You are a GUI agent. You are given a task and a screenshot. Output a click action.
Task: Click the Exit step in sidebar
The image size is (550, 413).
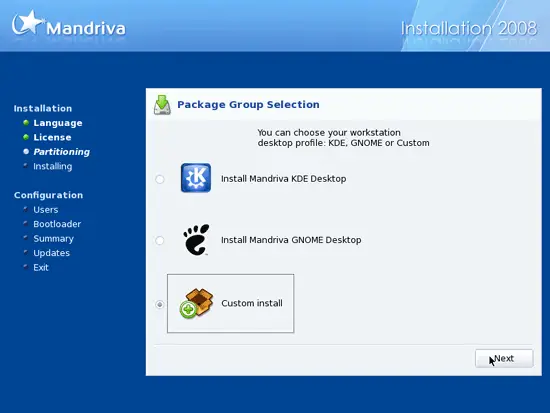click(x=41, y=268)
